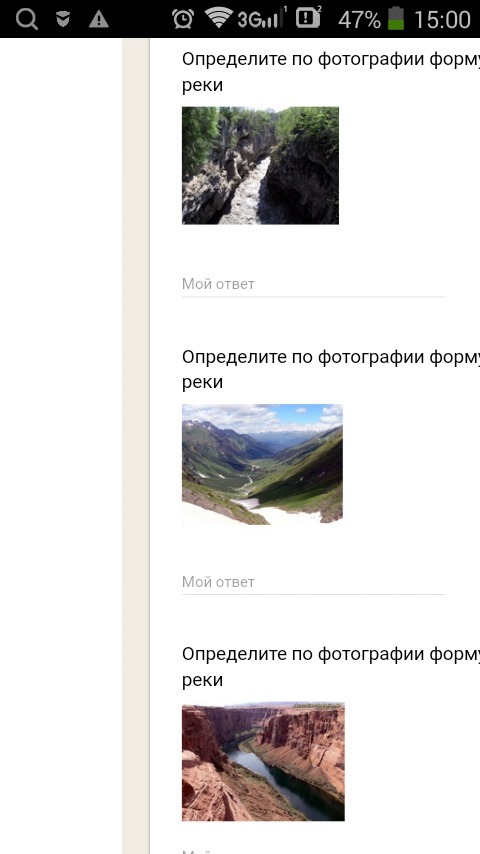Tap the alarm clock status icon
The width and height of the screenshot is (480, 854).
point(183,19)
